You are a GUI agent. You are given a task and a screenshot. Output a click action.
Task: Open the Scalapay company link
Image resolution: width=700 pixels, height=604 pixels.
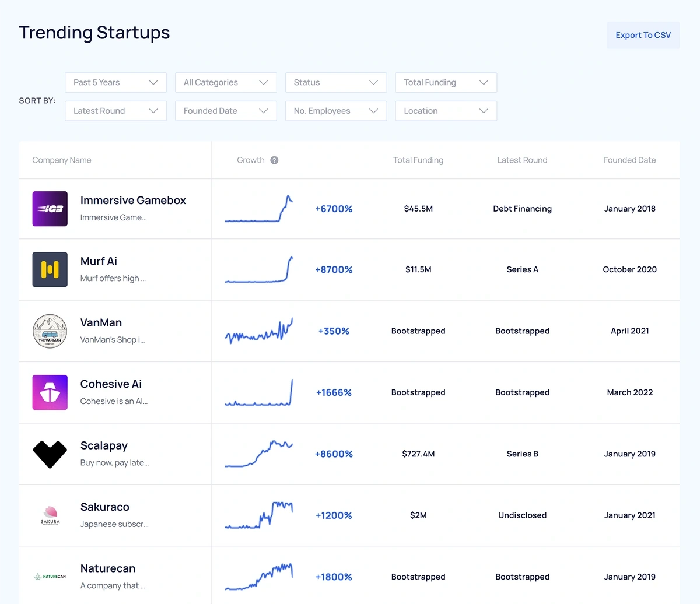(x=104, y=446)
